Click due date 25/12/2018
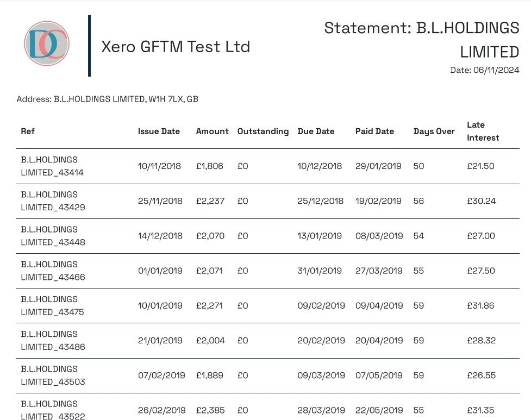Screen dimensions: 531x420 coord(320,201)
